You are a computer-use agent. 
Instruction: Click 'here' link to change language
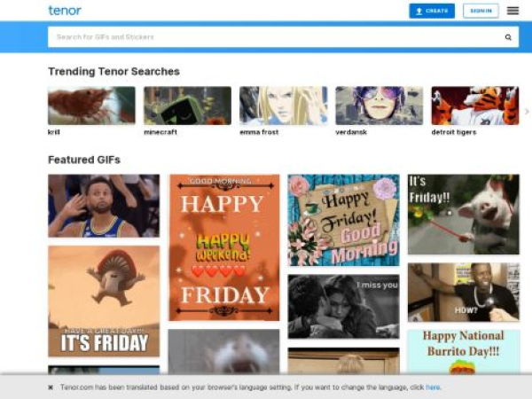point(433,387)
